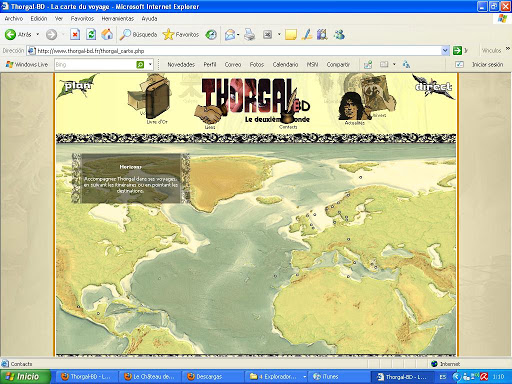Click the Calendario toolbar link
Viewport: 512px width, 384px height.
285,64
